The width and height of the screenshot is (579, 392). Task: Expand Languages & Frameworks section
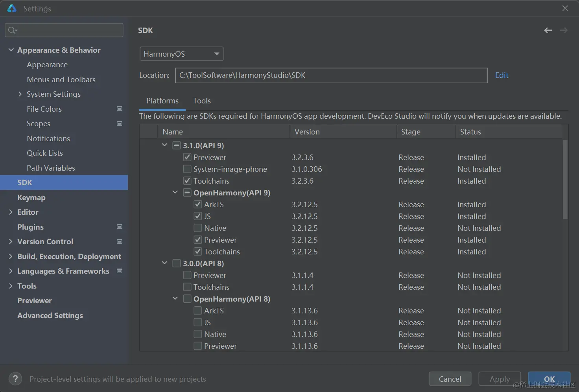click(11, 271)
